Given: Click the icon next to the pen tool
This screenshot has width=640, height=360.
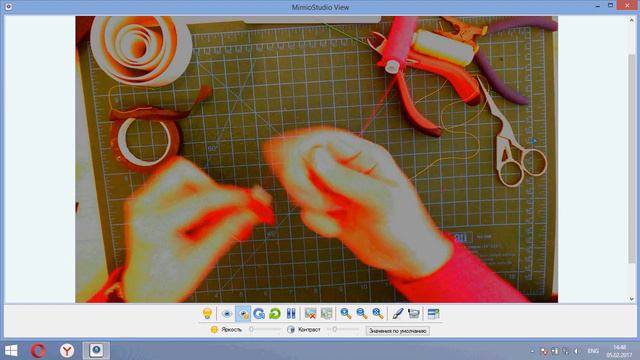Looking at the screenshot, I should tap(413, 313).
